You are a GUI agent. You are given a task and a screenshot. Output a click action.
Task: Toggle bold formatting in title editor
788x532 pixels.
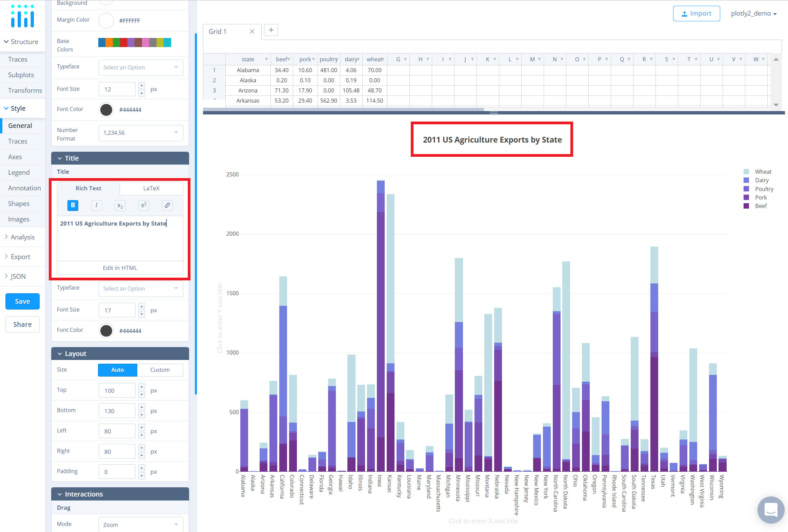(73, 205)
